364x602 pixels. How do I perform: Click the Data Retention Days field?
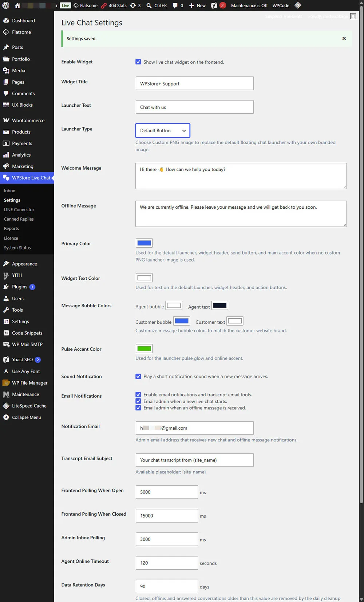click(x=167, y=586)
